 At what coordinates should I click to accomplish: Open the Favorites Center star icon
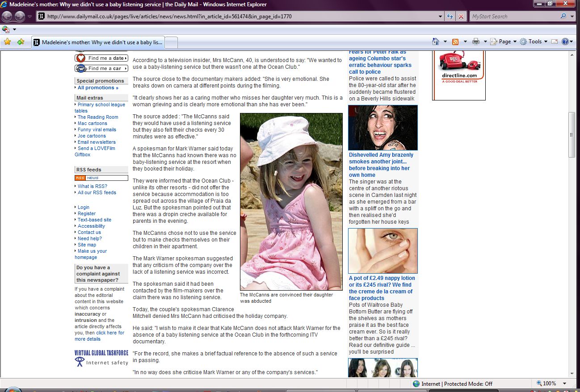7,42
